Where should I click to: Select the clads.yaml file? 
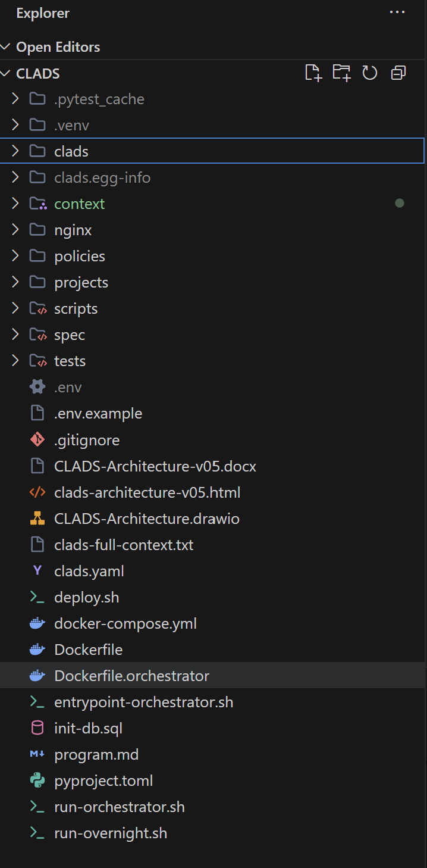pos(89,571)
